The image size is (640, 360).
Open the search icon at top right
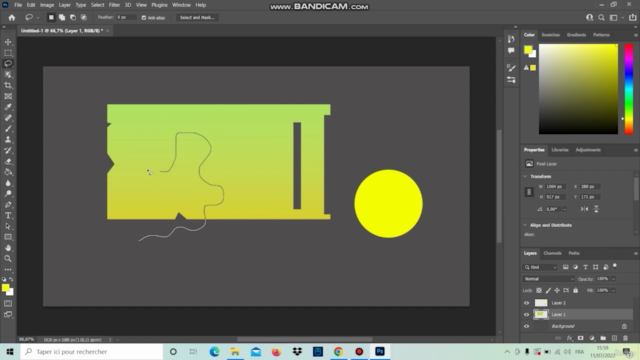(601, 18)
